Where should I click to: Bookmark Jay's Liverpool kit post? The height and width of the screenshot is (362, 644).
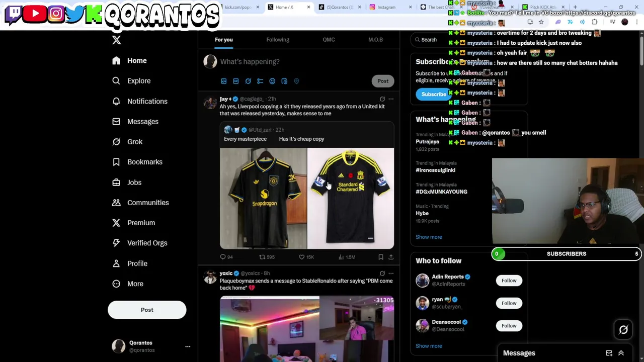click(381, 257)
